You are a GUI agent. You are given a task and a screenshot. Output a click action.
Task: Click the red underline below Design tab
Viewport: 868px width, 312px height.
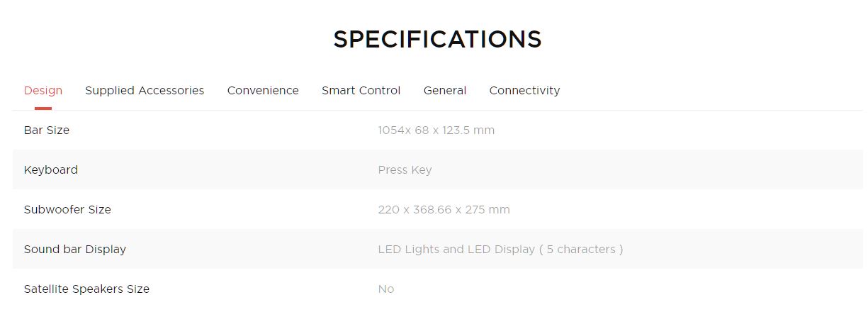tap(43, 108)
